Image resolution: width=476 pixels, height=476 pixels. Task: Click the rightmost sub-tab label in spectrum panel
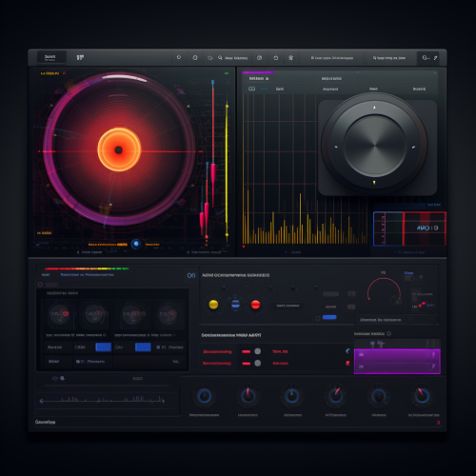point(419,89)
